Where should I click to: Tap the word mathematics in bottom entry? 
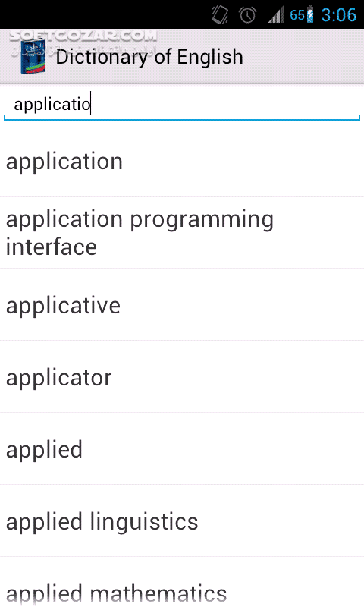[x=158, y=593]
